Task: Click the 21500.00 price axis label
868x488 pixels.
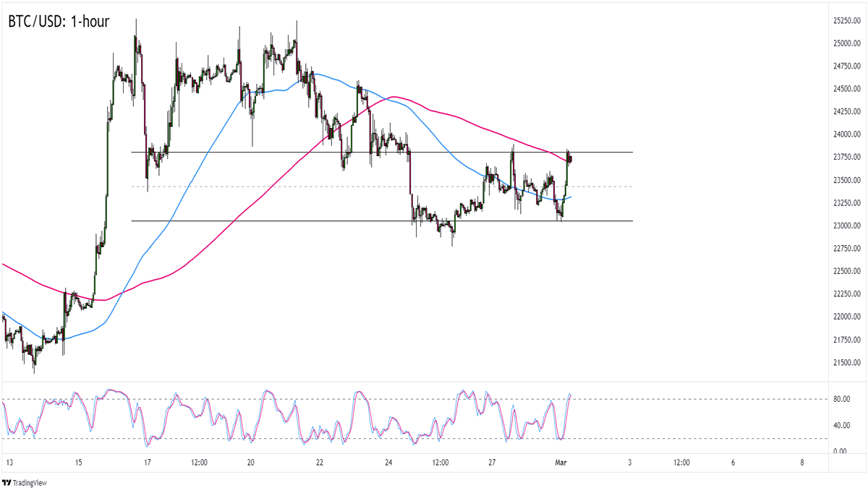Action: pyautogui.click(x=843, y=362)
